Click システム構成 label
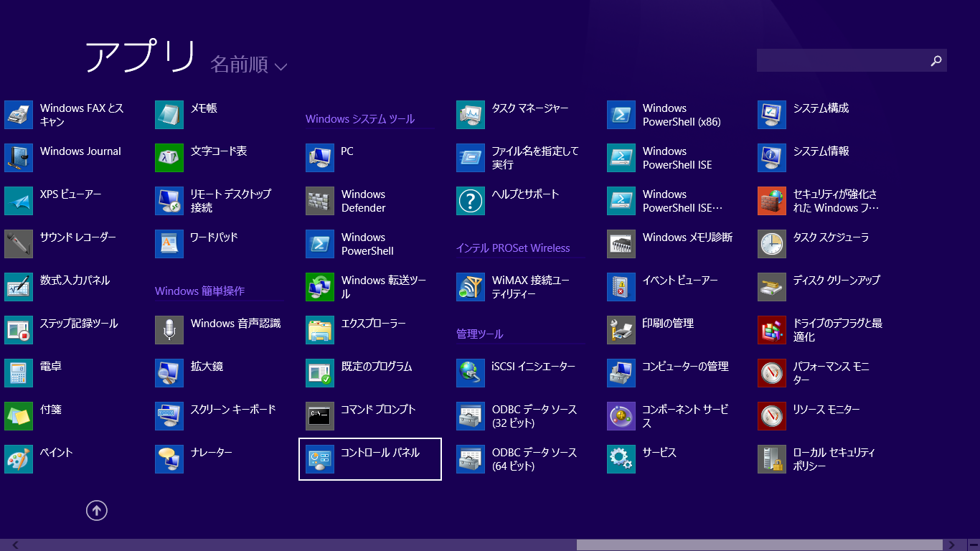Image resolution: width=980 pixels, height=551 pixels. pos(821,108)
